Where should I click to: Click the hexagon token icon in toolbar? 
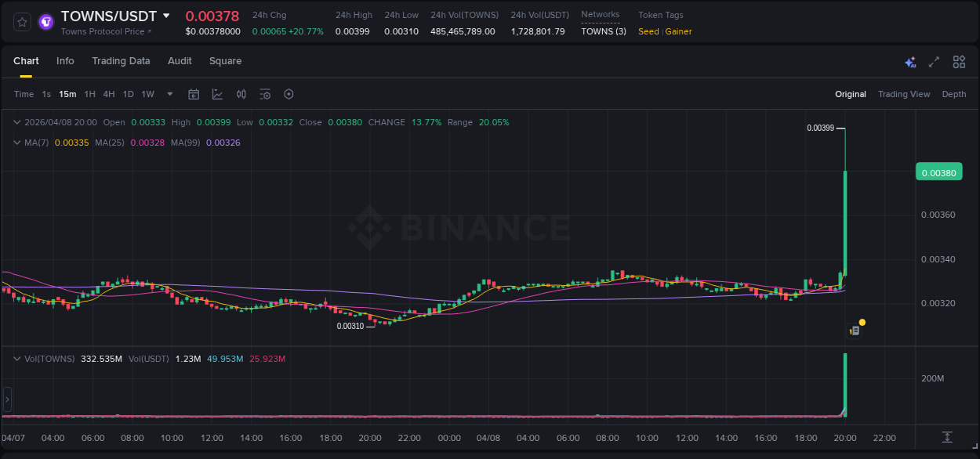pos(289,94)
